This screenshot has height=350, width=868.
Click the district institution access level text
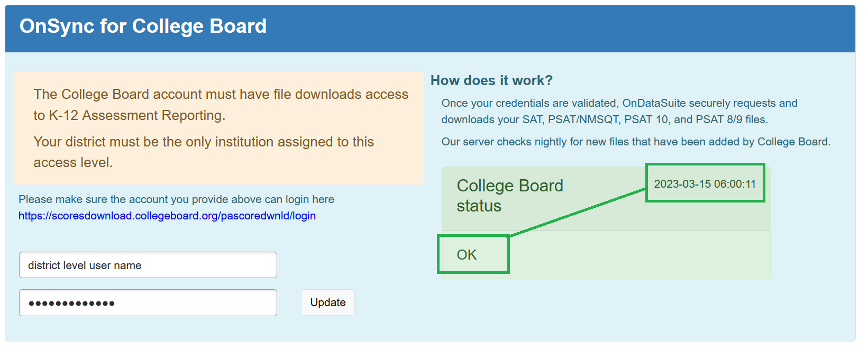[x=204, y=152]
